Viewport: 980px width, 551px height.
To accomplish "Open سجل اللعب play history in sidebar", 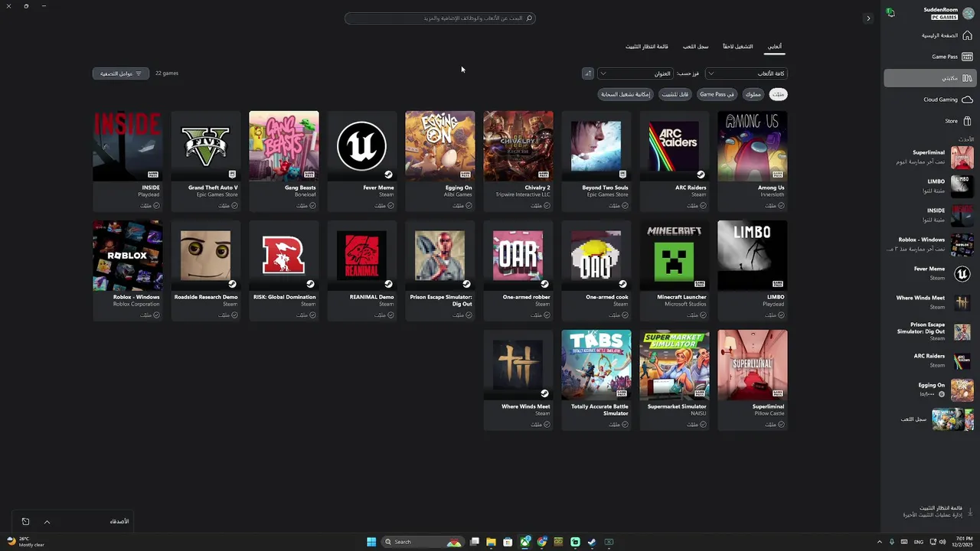I will point(929,419).
